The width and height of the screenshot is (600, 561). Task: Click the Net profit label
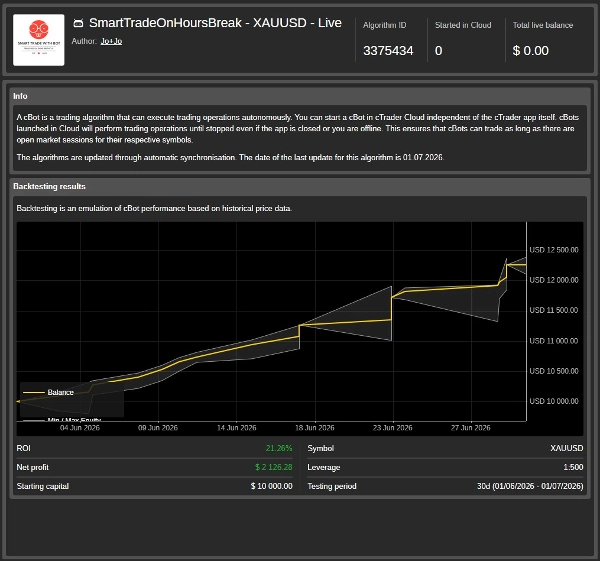click(x=33, y=467)
